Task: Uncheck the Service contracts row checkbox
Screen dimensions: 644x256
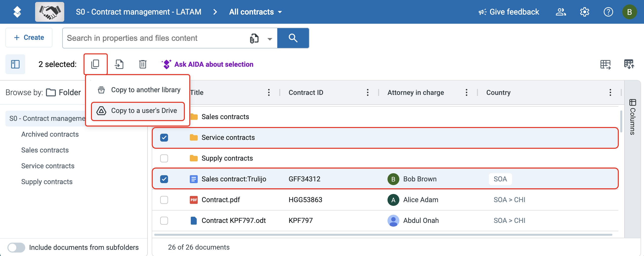Action: [164, 137]
